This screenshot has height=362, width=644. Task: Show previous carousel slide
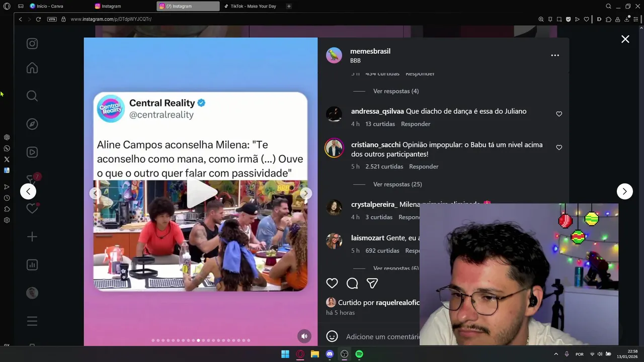click(x=96, y=193)
